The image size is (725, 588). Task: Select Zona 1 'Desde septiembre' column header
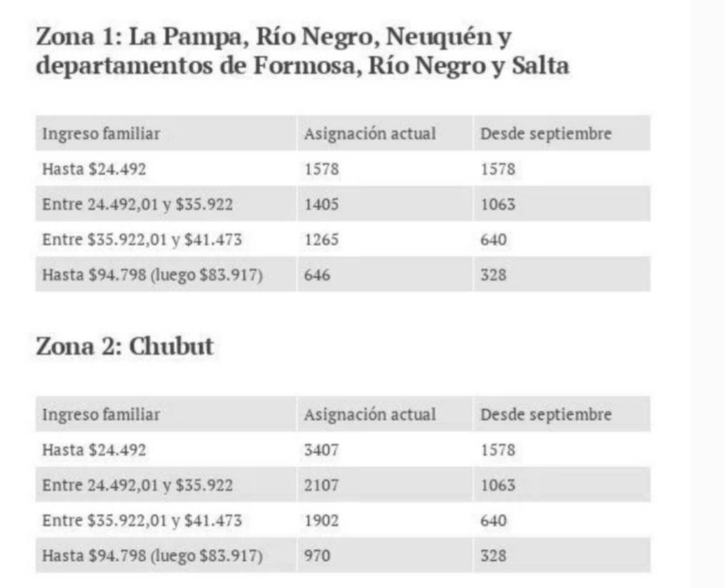pos(546,134)
